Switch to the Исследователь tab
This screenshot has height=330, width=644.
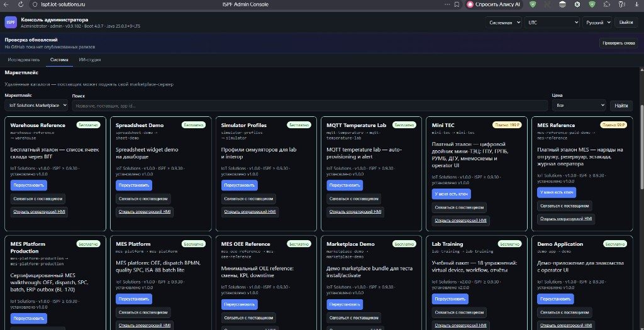point(24,60)
